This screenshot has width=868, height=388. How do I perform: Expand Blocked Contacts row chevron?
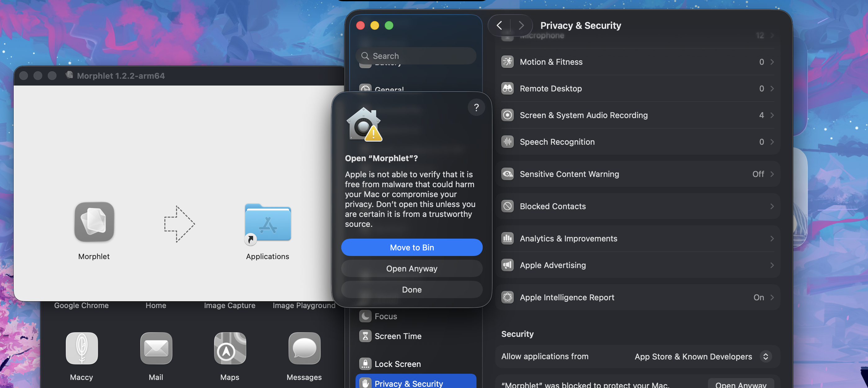point(772,206)
